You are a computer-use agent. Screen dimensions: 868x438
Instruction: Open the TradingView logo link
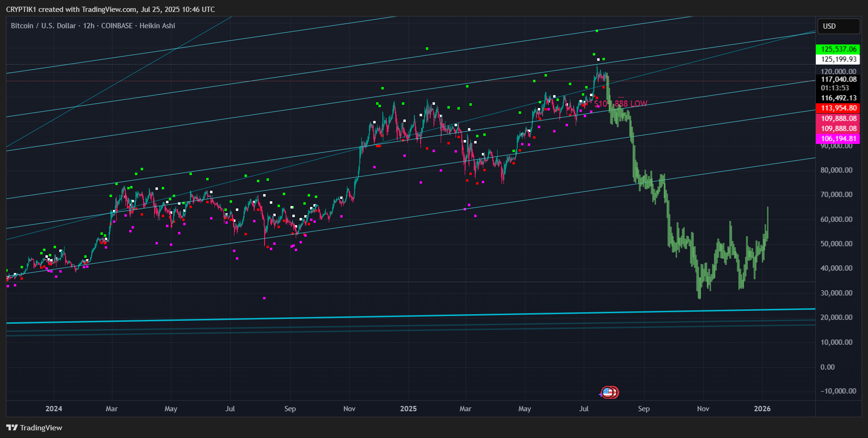[34, 427]
